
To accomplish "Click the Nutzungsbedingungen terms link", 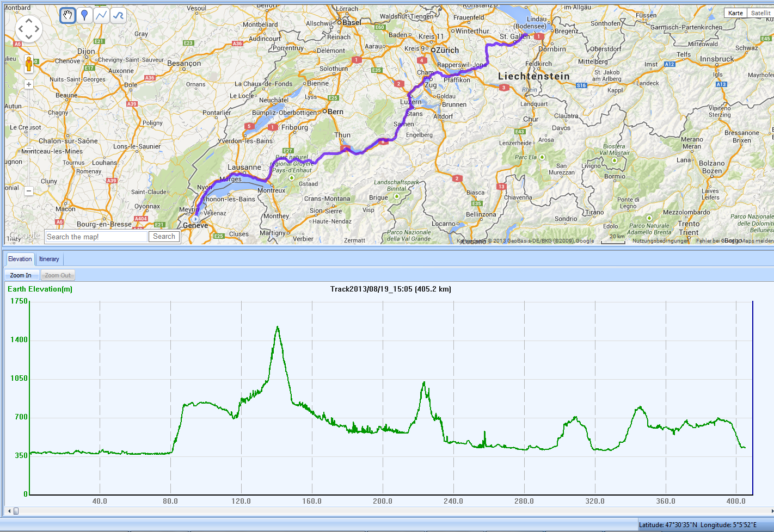I will (x=660, y=241).
